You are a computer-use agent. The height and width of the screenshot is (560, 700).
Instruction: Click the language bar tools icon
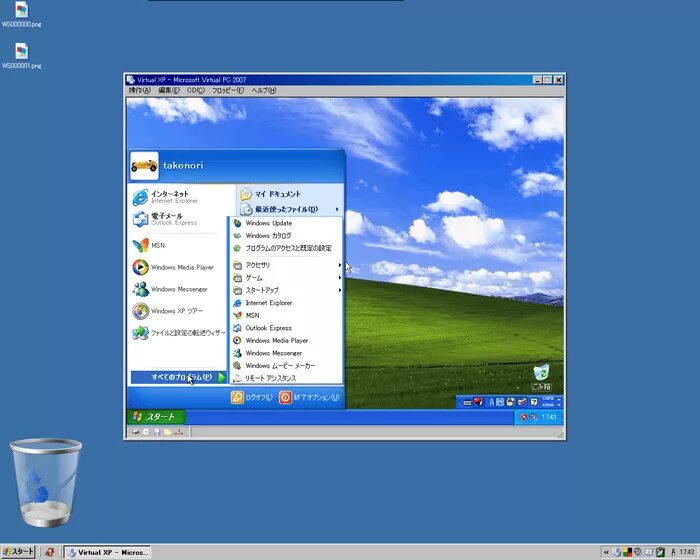point(522,402)
